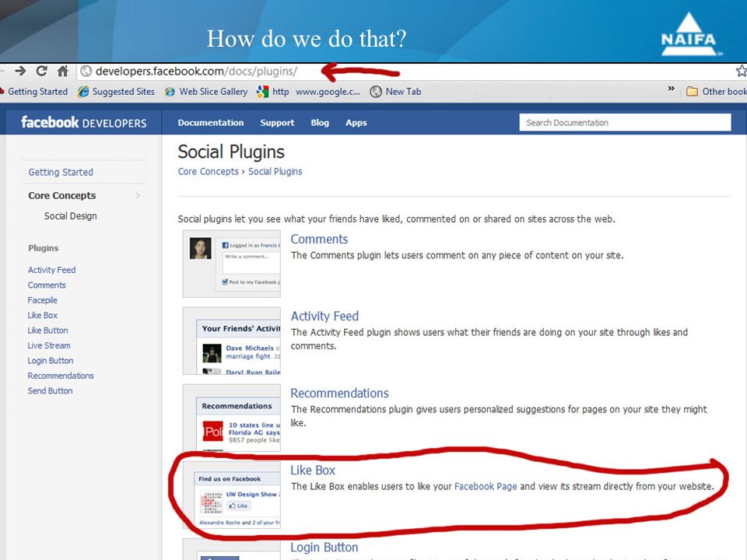
Task: Open the sidebar Recommendations link
Action: click(x=61, y=376)
